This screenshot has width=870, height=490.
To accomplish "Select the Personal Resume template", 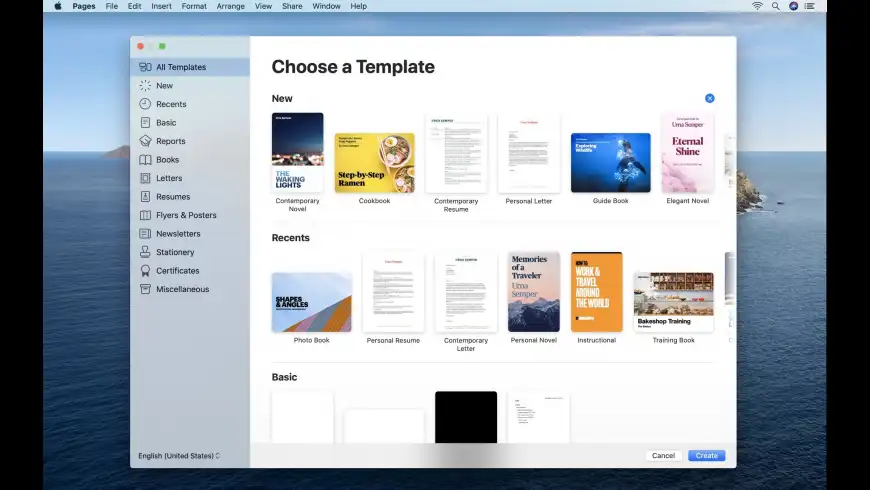I will pyautogui.click(x=393, y=292).
